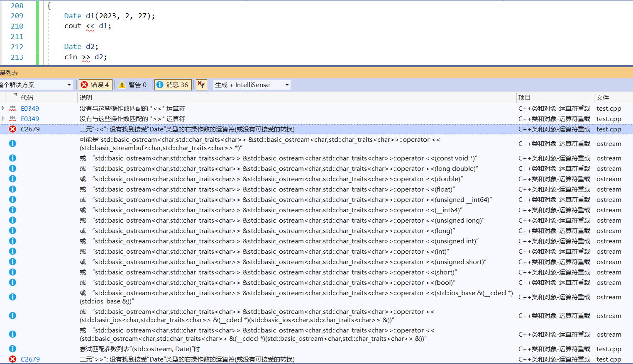
Task: Select the C2679 "<<" error description text
Action: pyautogui.click(x=187, y=129)
